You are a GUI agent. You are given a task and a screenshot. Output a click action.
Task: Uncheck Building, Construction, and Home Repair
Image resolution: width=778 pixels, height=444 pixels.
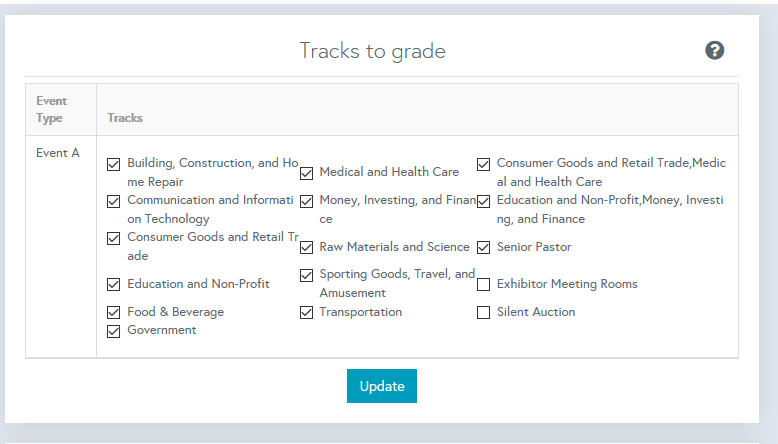click(x=114, y=164)
